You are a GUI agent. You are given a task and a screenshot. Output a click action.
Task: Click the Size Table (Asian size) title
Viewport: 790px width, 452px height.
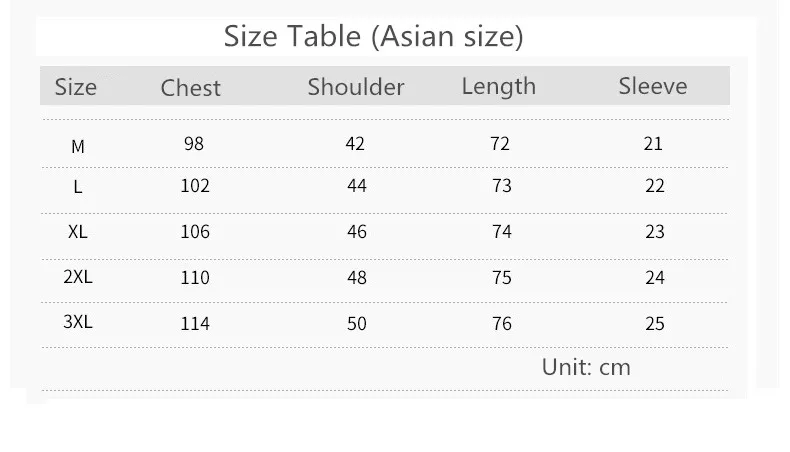click(373, 36)
